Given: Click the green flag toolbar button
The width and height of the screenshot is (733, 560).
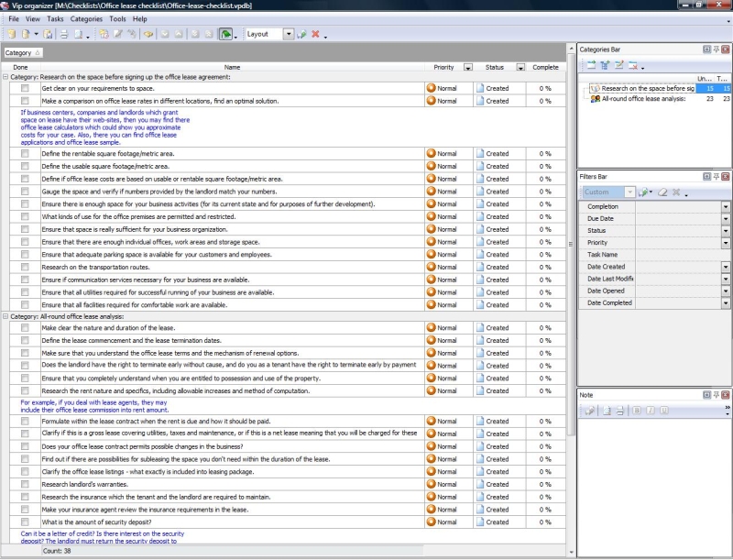Looking at the screenshot, I should [x=225, y=34].
